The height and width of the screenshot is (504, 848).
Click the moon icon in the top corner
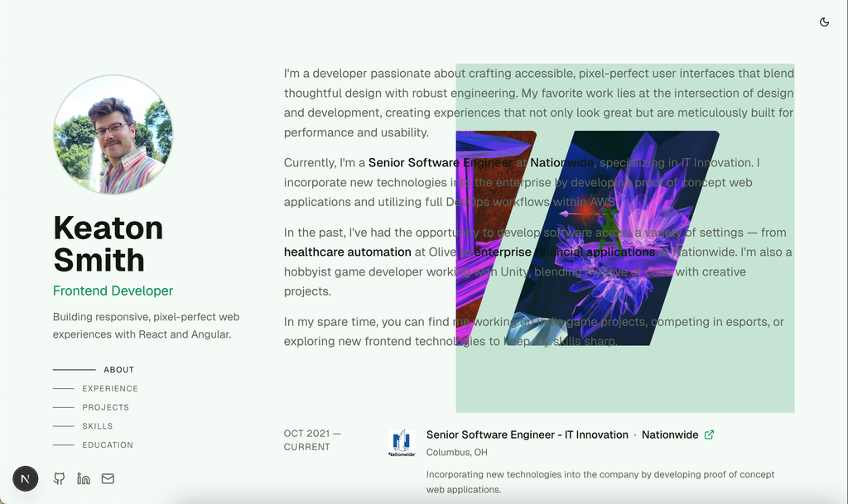(824, 22)
